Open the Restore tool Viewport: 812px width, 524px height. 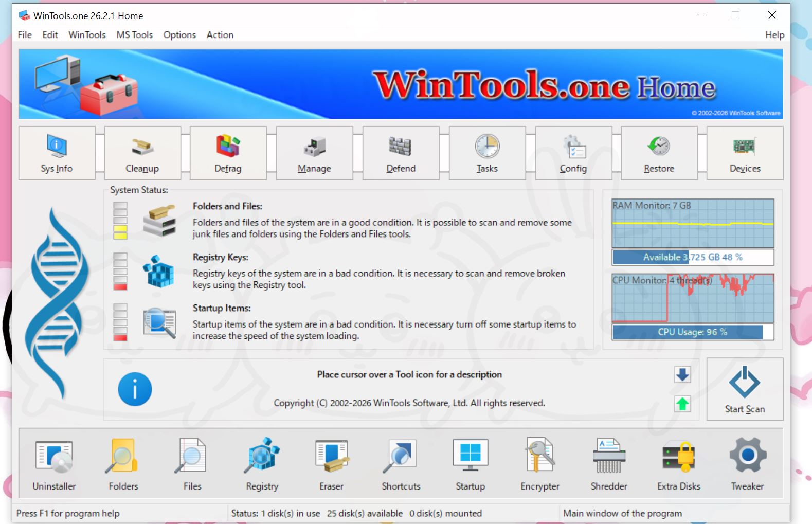(x=659, y=153)
